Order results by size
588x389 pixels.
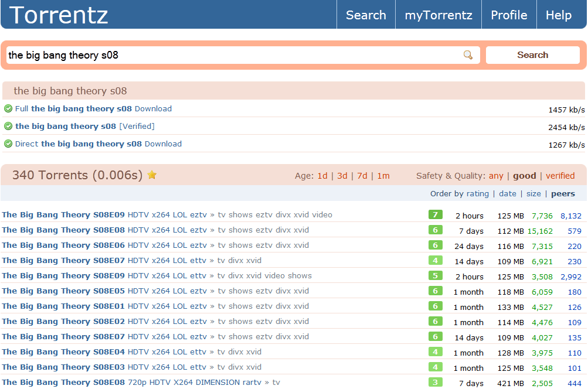pos(533,194)
